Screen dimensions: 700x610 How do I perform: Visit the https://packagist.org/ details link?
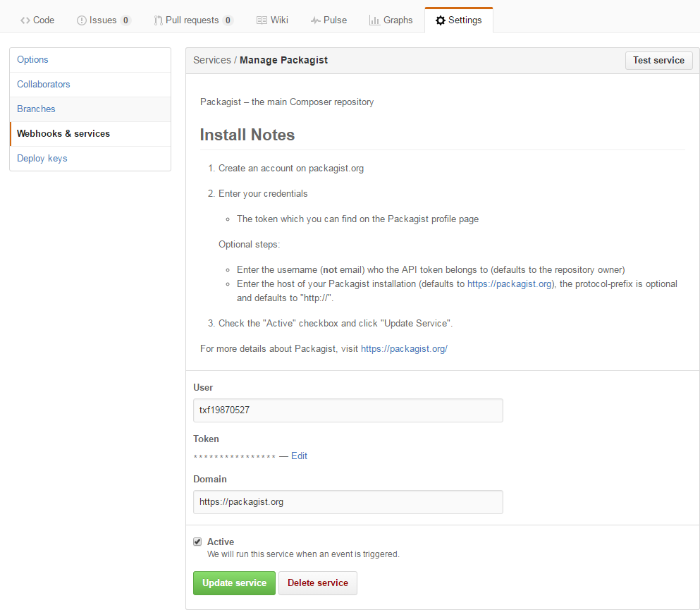point(404,349)
